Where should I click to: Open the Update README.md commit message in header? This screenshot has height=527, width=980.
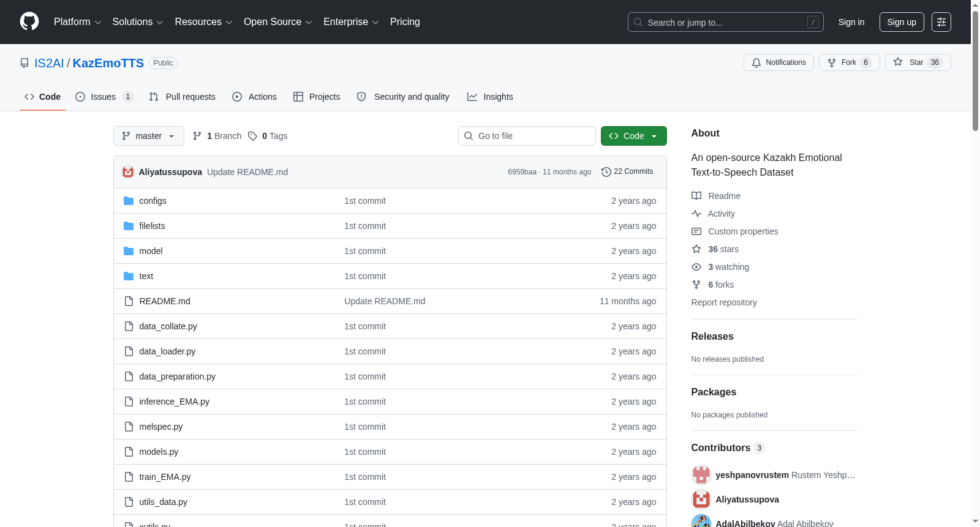tap(247, 172)
